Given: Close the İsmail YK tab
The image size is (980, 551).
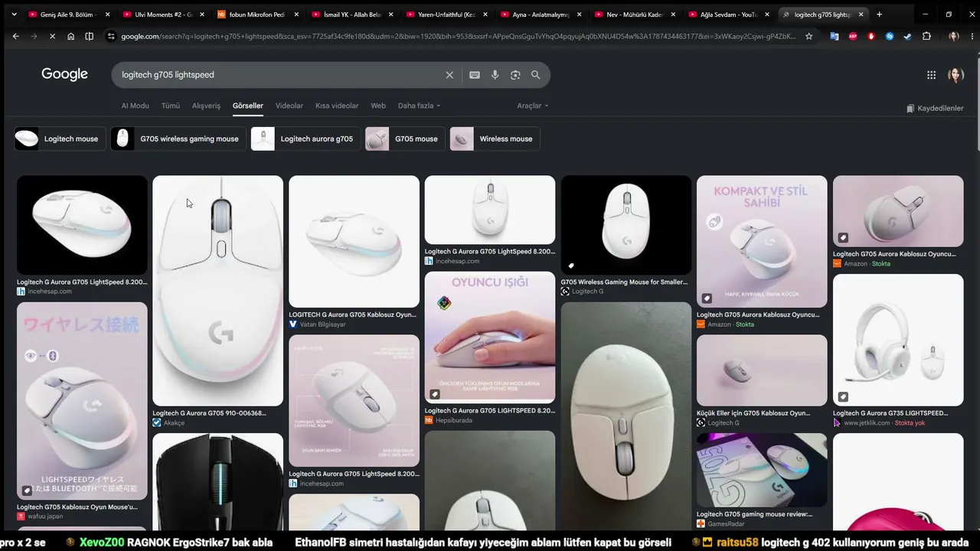Looking at the screenshot, I should pyautogui.click(x=390, y=14).
